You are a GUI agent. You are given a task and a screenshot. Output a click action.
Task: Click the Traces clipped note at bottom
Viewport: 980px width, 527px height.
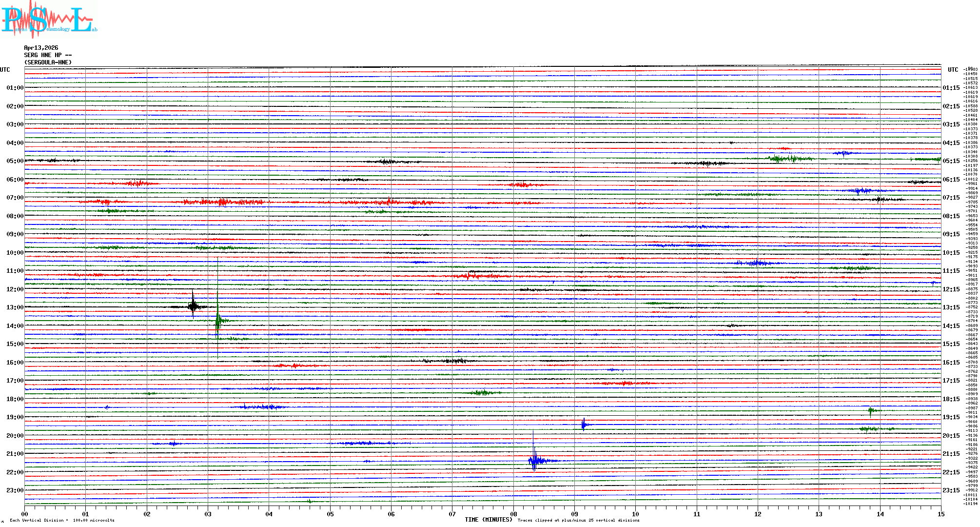point(578,520)
